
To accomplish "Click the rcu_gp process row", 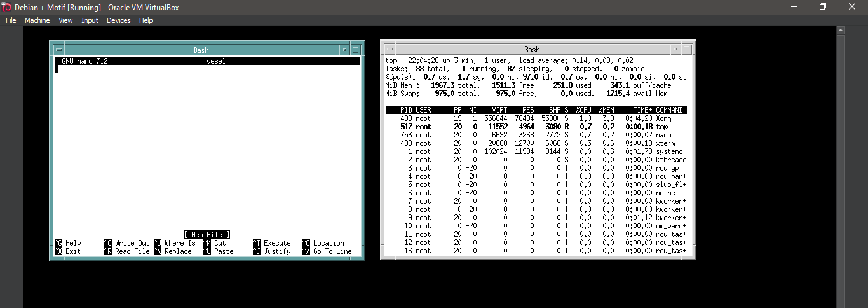I will (x=536, y=168).
